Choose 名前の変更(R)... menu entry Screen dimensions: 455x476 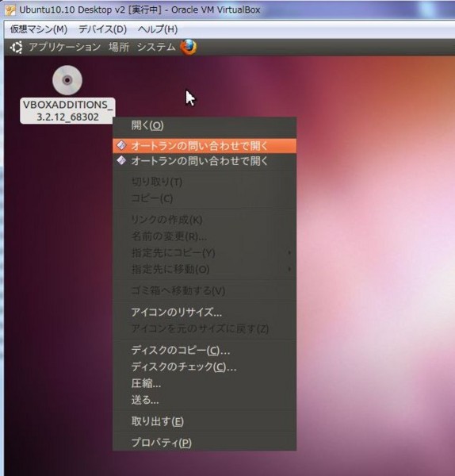coord(205,236)
